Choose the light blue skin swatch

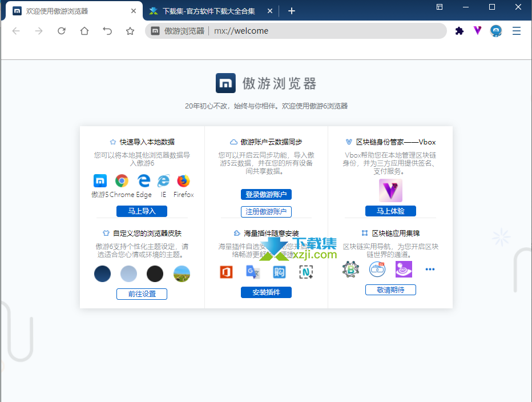128,274
